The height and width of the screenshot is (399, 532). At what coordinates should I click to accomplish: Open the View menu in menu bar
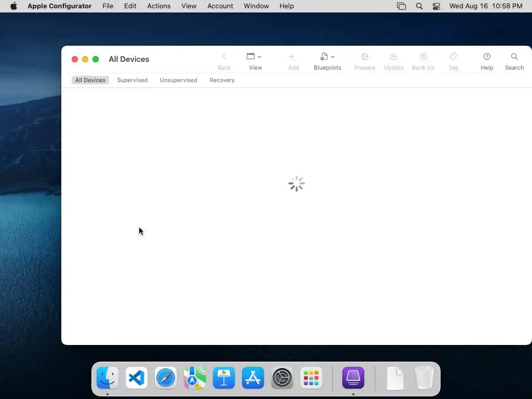(x=189, y=6)
